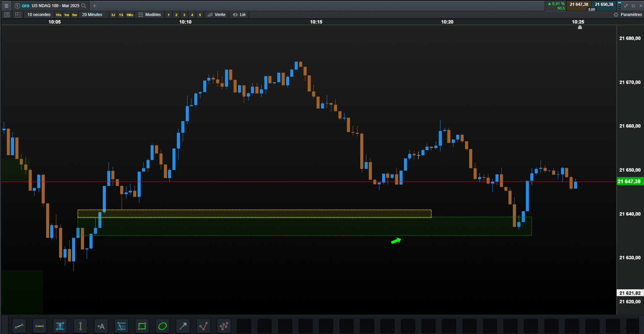
Task: Click the sell price 21 647,38 box
Action: tap(579, 5)
